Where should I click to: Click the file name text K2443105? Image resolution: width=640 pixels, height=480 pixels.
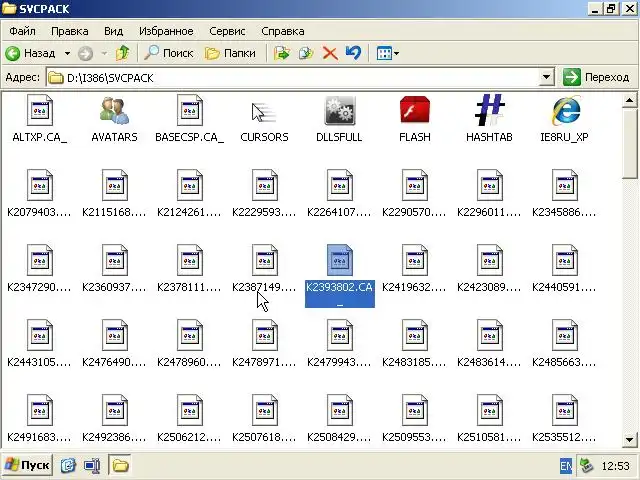(39, 362)
